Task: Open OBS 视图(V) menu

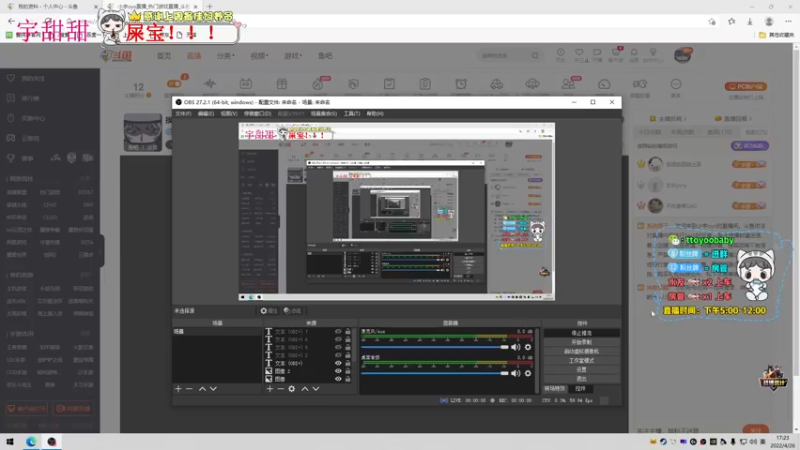Action: point(229,114)
